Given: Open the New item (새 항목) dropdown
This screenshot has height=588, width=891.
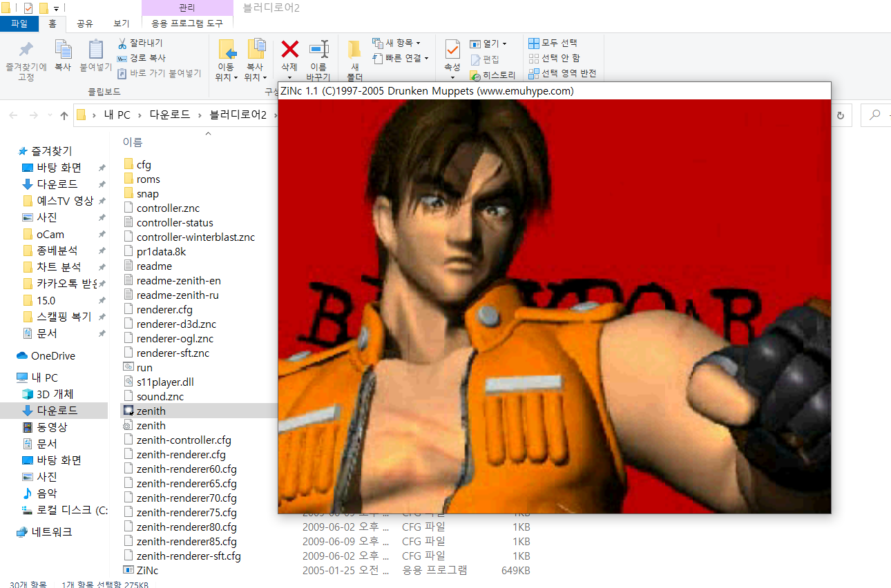Looking at the screenshot, I should pos(396,43).
